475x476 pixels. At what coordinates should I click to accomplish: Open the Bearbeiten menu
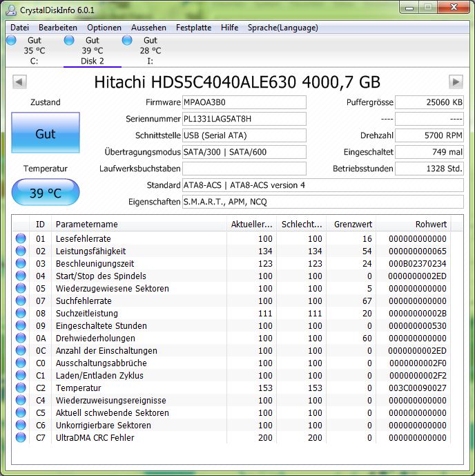pos(58,28)
